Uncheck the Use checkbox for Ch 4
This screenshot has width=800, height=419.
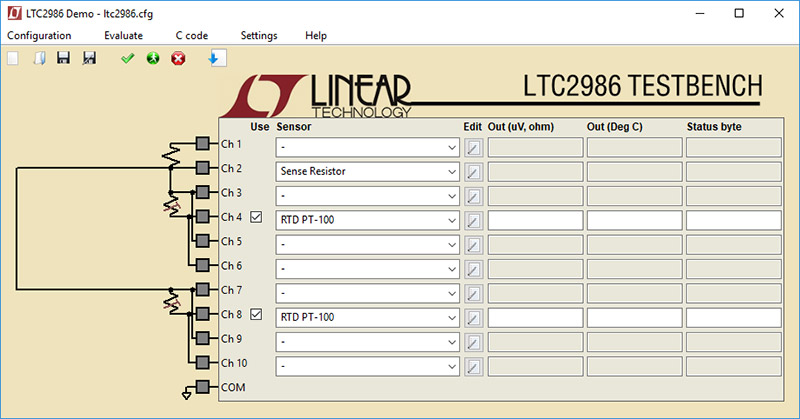tap(258, 217)
